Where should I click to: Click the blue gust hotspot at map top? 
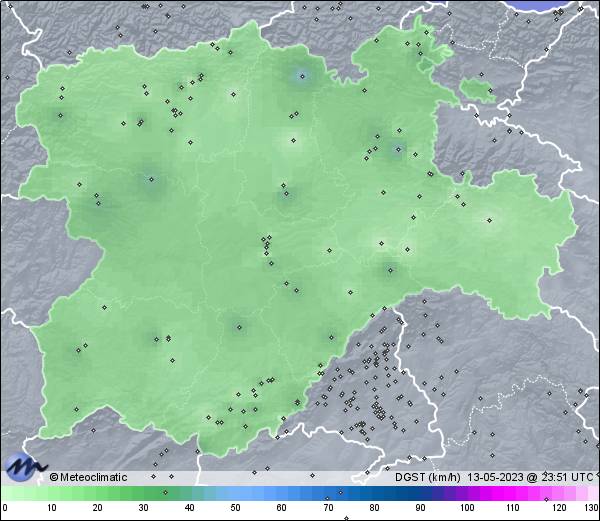(x=302, y=76)
